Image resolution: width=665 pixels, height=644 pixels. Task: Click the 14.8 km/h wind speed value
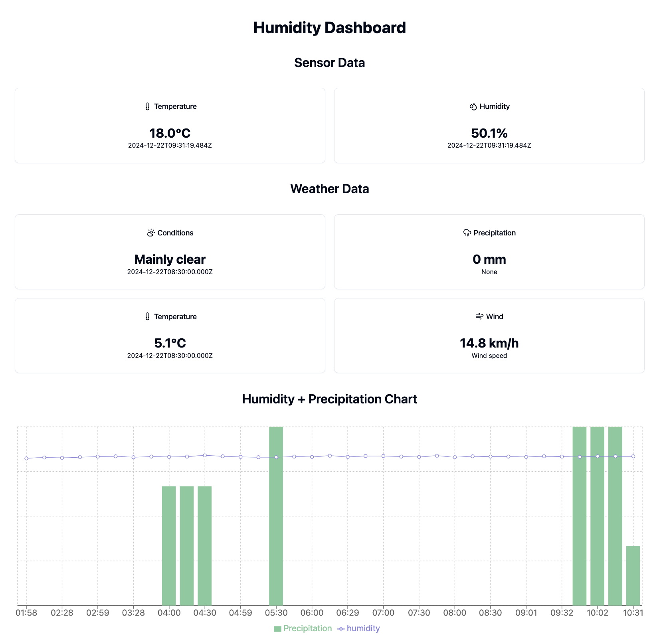coord(489,343)
